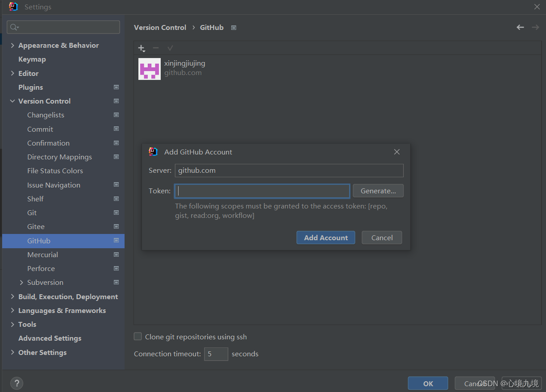Click the Version Control breadcrumb link
Viewport: 546px width, 392px height.
click(160, 27)
